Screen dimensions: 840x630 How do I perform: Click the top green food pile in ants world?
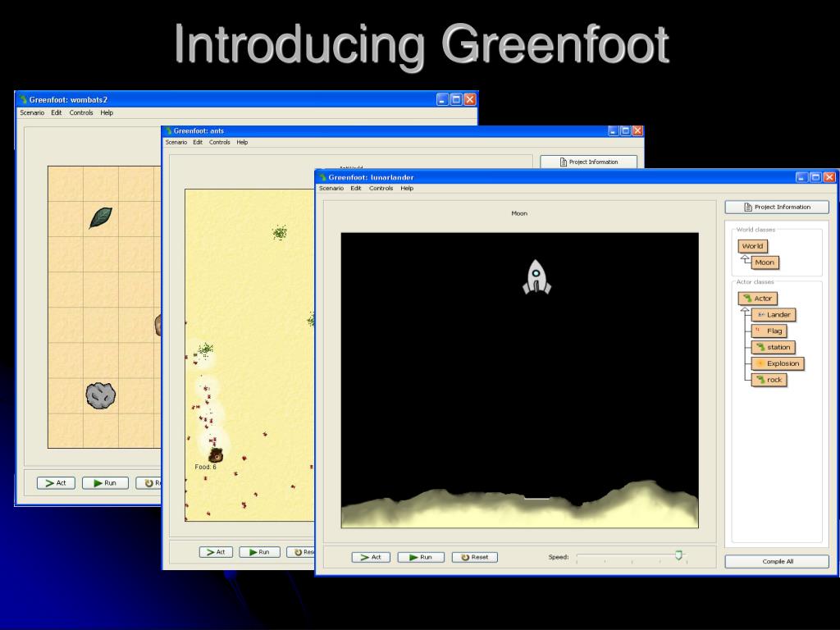280,232
